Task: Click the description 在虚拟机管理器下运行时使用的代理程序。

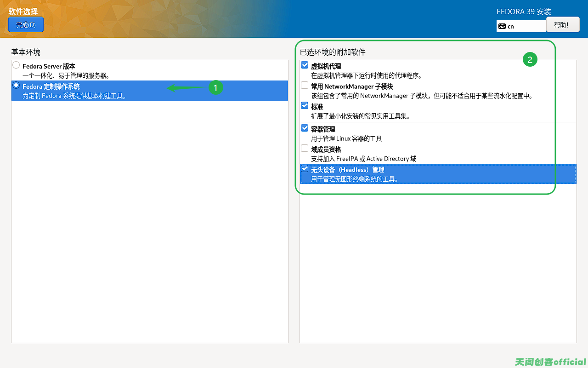Action: (367, 76)
